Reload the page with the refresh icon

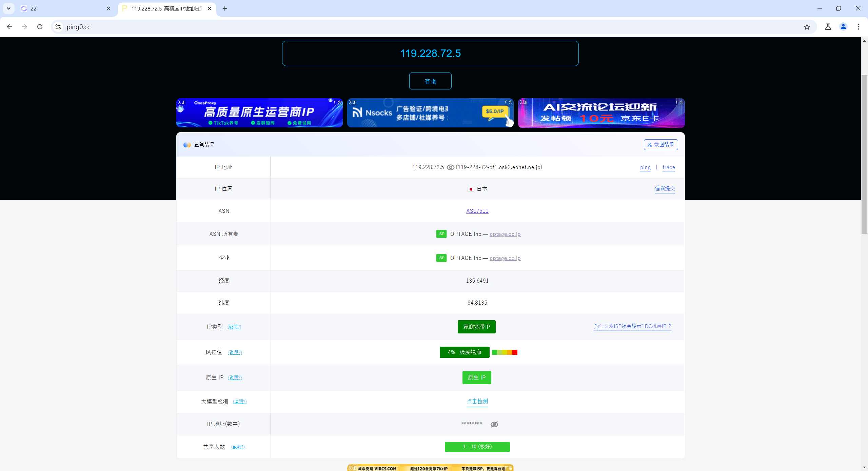click(40, 27)
